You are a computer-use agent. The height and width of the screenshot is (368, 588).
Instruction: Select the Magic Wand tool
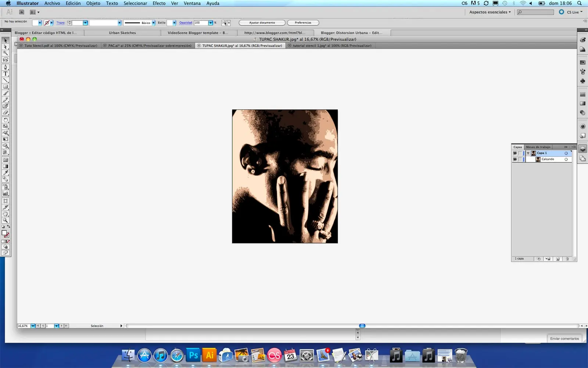pos(6,53)
